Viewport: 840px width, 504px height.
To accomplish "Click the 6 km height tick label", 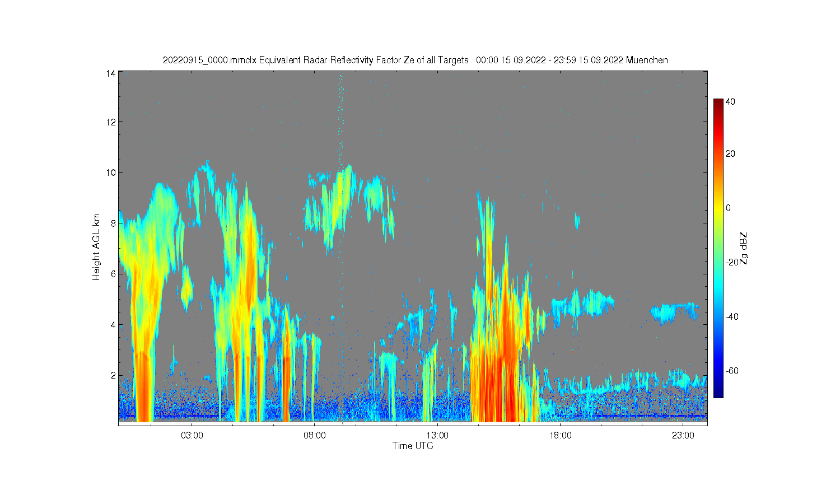I will point(114,274).
